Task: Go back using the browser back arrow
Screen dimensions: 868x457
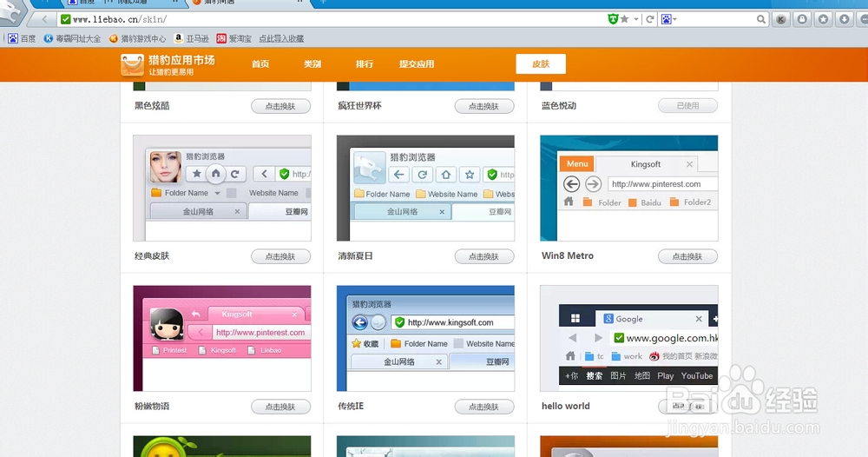Action: pos(44,19)
